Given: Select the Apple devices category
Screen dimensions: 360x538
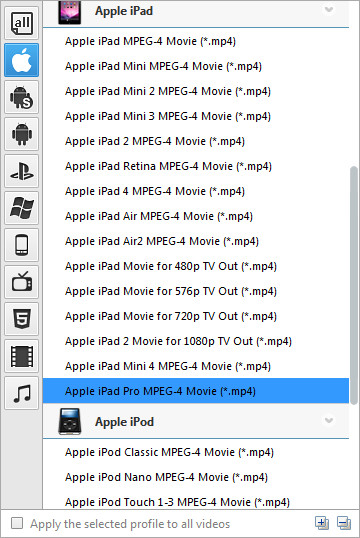Looking at the screenshot, I should 22,60.
